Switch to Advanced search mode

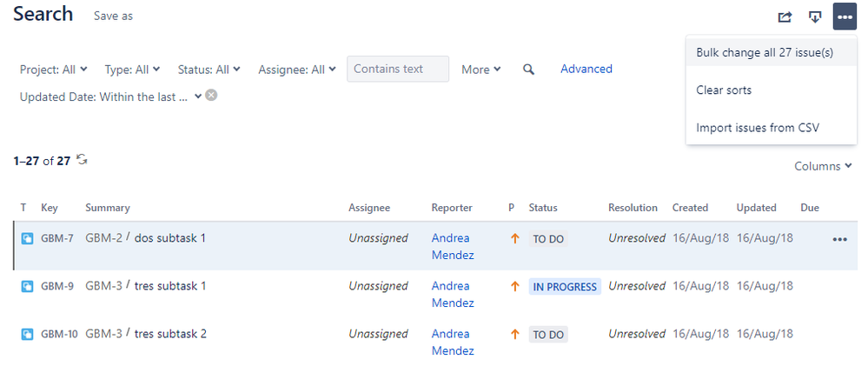point(586,69)
